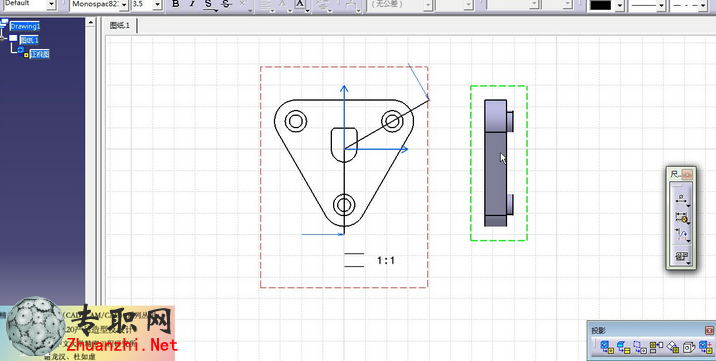716x361 pixels.
Task: Click the text alignment icon
Action: click(264, 5)
